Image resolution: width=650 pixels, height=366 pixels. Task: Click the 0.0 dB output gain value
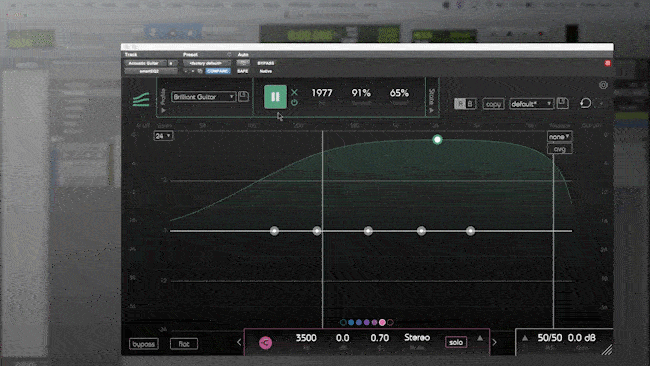click(581, 338)
